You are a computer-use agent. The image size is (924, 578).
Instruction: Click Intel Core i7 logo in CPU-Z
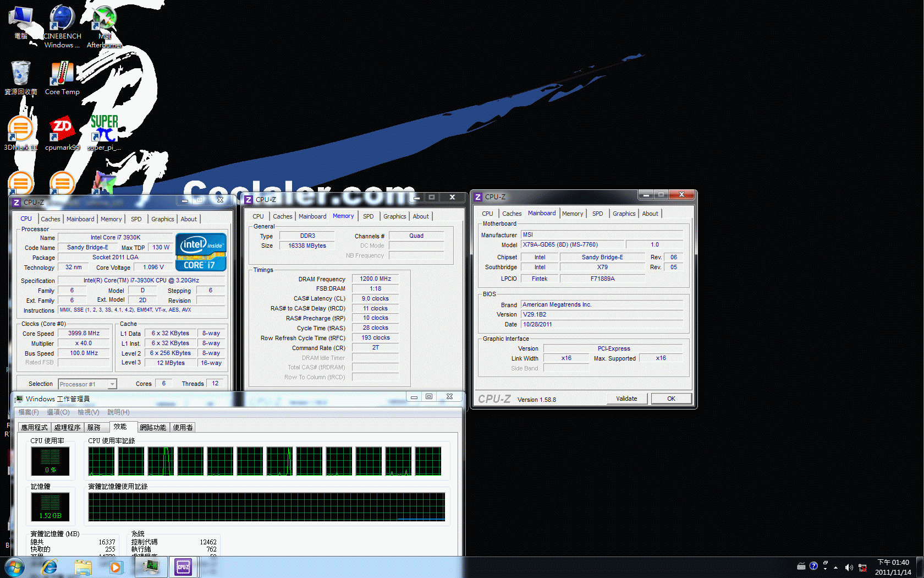(201, 252)
